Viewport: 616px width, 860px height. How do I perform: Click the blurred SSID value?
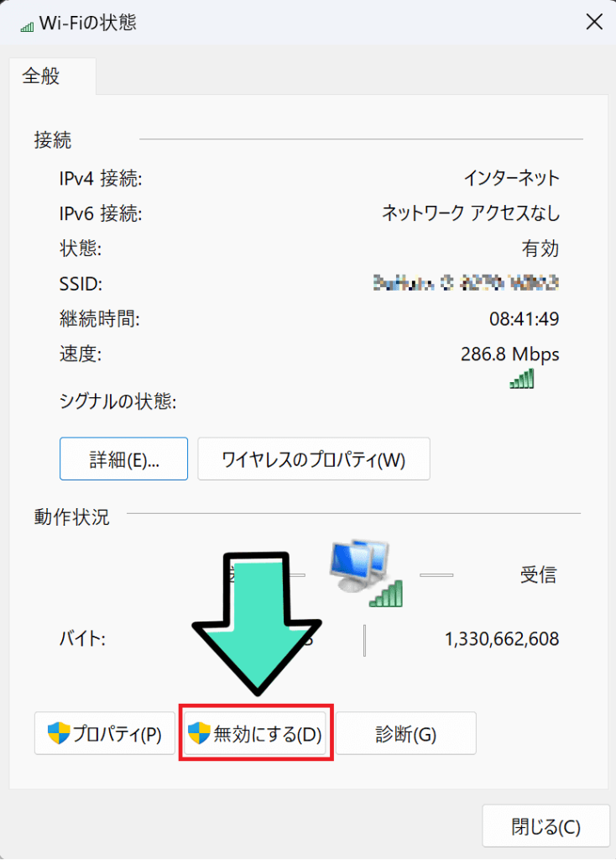tap(466, 284)
